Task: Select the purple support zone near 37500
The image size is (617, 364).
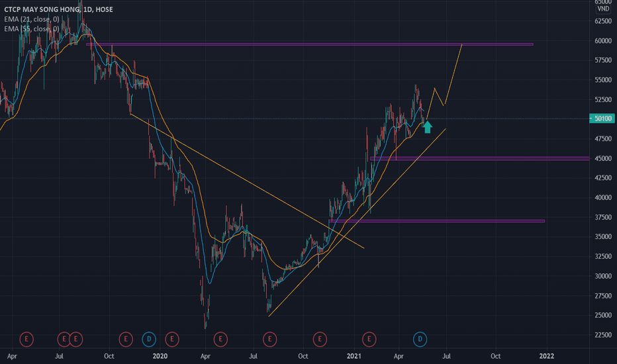Action: pyautogui.click(x=437, y=221)
